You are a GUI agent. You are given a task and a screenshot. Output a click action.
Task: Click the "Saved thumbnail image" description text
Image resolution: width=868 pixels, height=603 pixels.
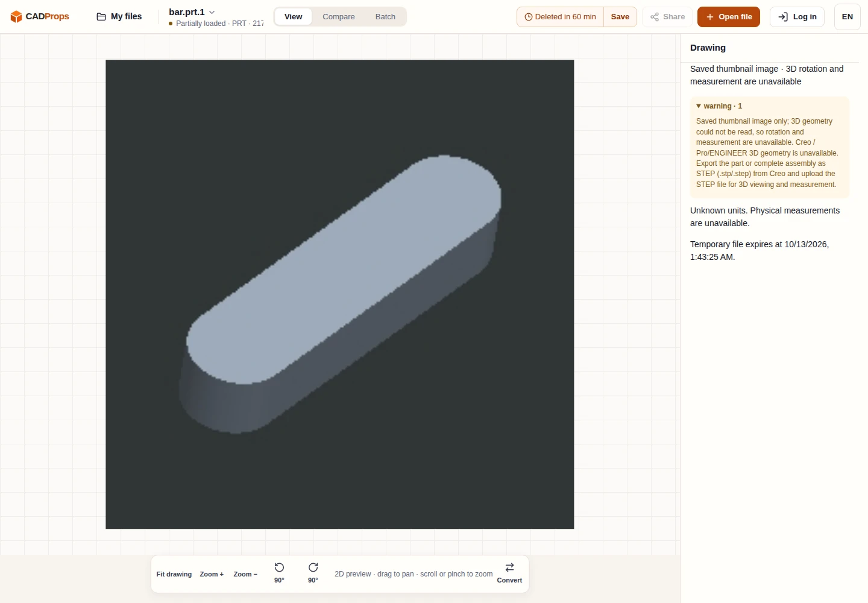[x=767, y=75]
